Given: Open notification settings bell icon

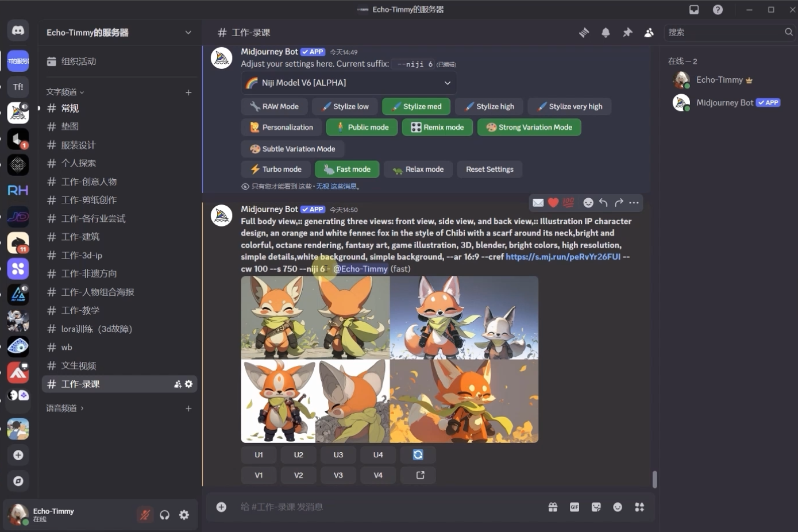Looking at the screenshot, I should click(x=606, y=33).
